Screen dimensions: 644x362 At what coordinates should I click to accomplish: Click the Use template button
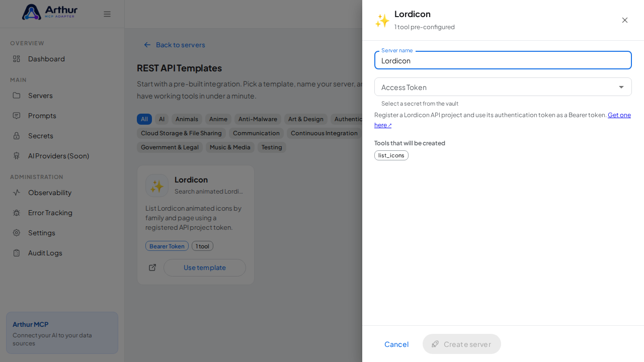coord(205,267)
